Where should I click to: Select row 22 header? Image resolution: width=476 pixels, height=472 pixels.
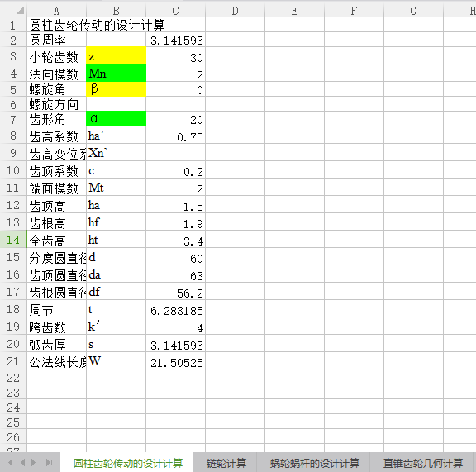(13, 377)
